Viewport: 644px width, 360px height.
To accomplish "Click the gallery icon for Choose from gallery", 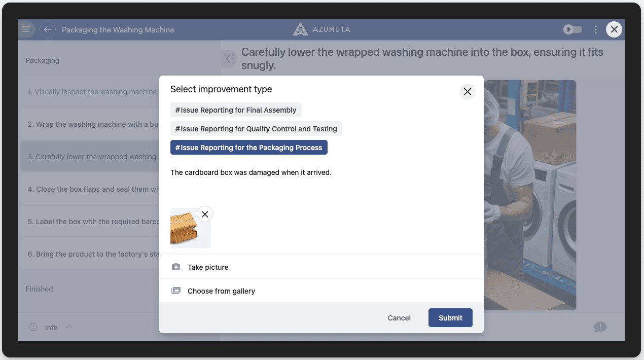I will pyautogui.click(x=176, y=291).
